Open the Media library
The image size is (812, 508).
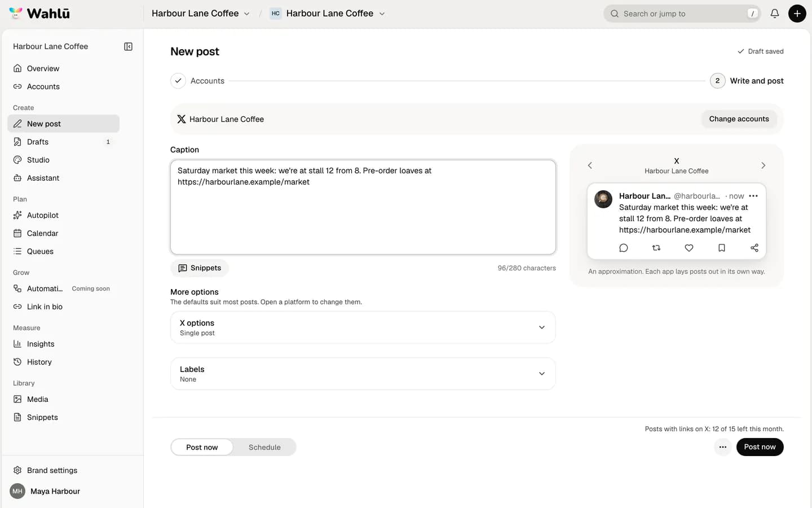click(63, 399)
